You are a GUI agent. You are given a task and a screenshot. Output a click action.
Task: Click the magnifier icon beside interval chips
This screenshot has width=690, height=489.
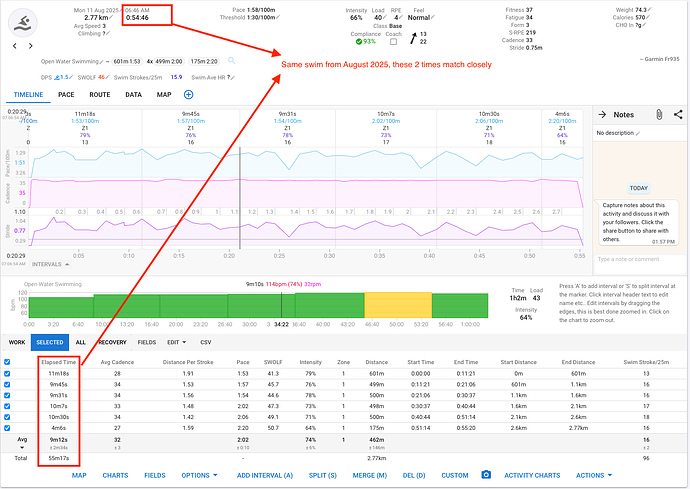pos(231,61)
